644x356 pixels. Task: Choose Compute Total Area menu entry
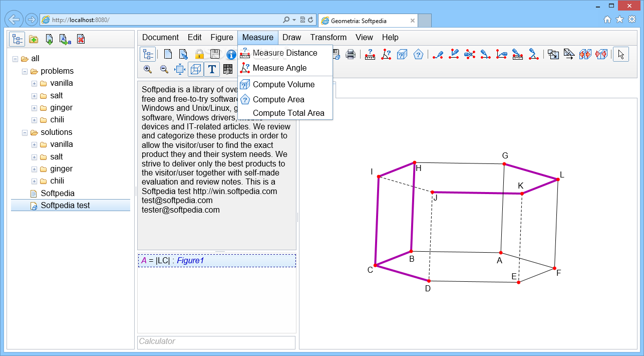click(x=285, y=113)
